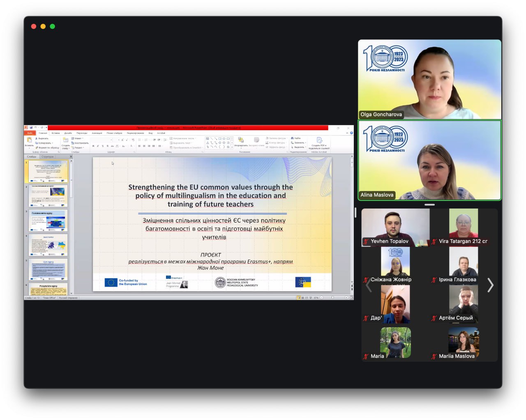
Task: Click the muted microphone icon on Yevhen Topalov
Action: (x=365, y=241)
